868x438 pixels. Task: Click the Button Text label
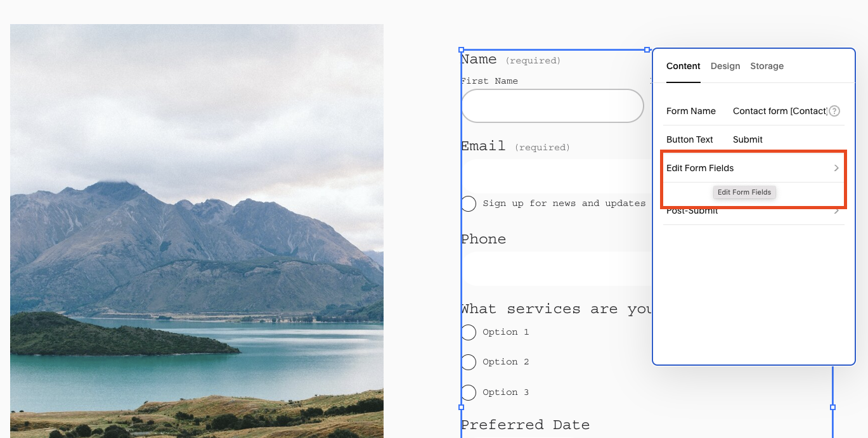690,139
